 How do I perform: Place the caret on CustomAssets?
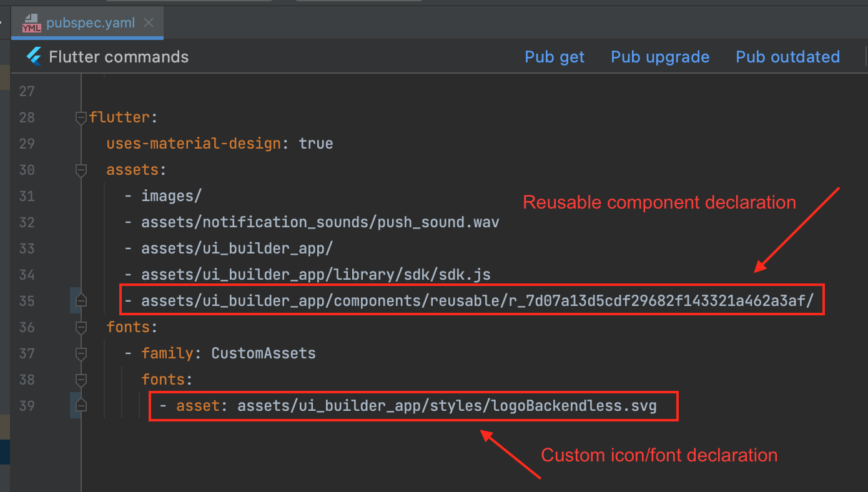click(262, 353)
